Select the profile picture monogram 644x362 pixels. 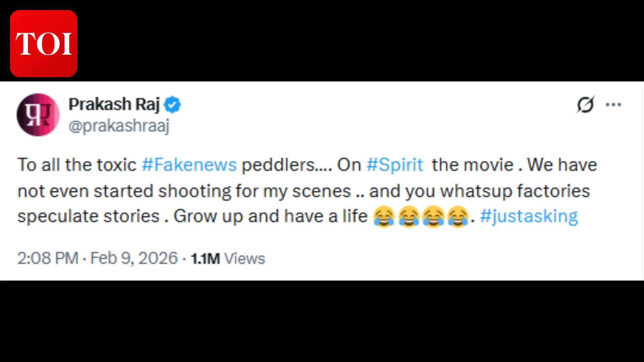(38, 115)
